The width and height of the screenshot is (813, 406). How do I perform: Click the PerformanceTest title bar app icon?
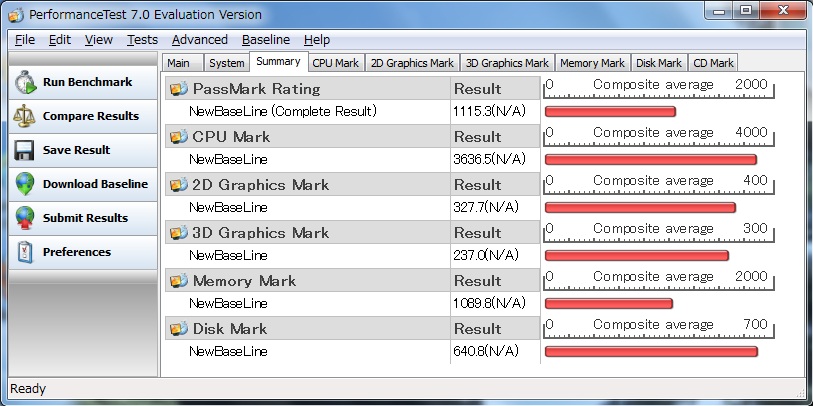click(16, 15)
